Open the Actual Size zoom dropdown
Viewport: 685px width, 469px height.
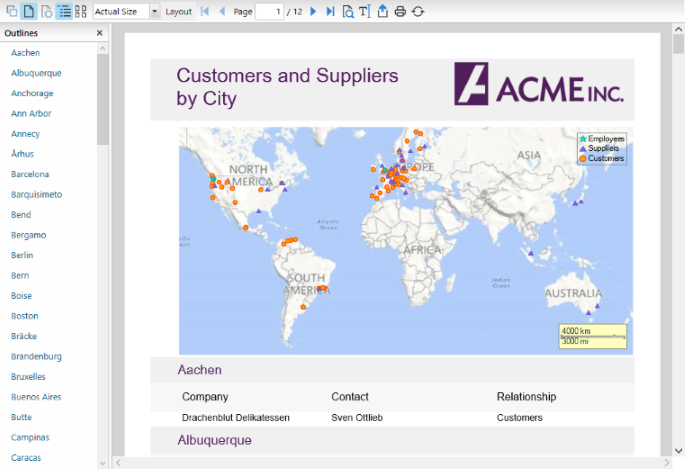point(155,11)
